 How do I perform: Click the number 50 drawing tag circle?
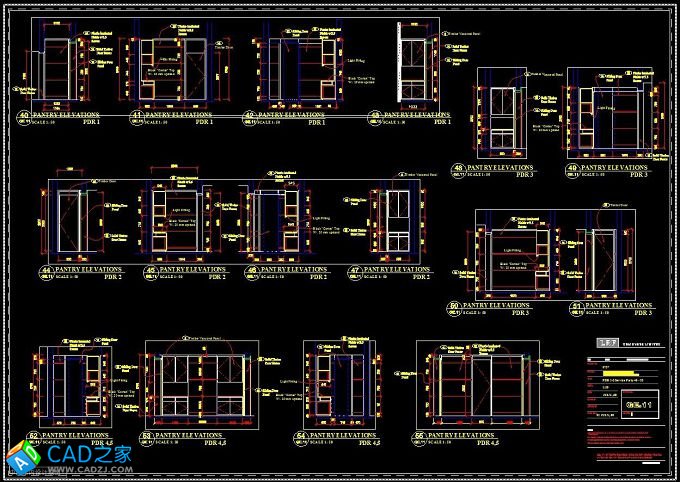pos(455,306)
